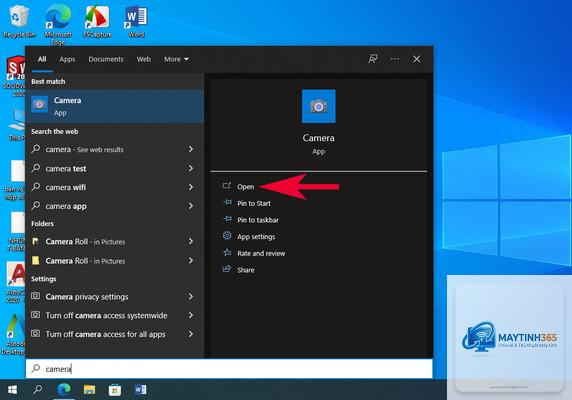The image size is (572, 400).
Task: Open second Camera Roll folder result
Action: pos(115,261)
